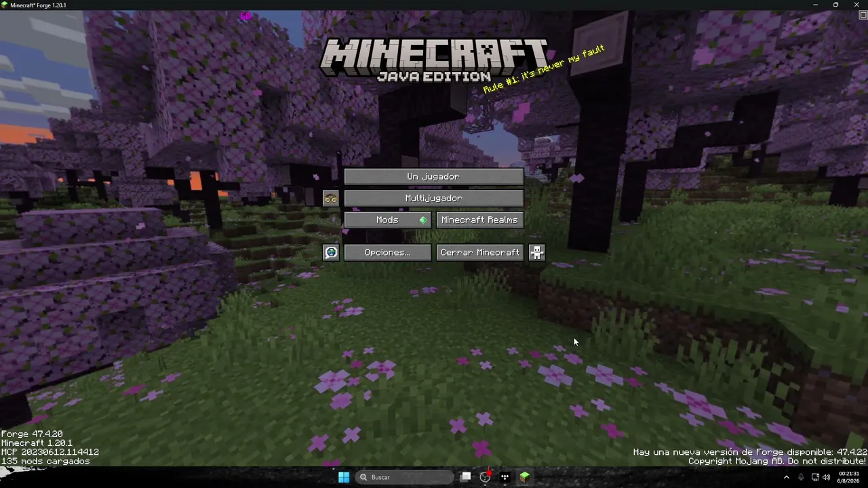The image size is (868, 488).
Task: Click Cerrar Minecraft to quit
Action: point(479,252)
